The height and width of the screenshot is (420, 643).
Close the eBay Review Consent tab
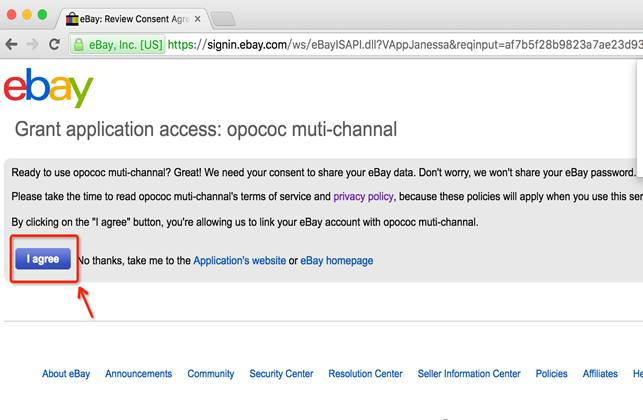(x=198, y=19)
